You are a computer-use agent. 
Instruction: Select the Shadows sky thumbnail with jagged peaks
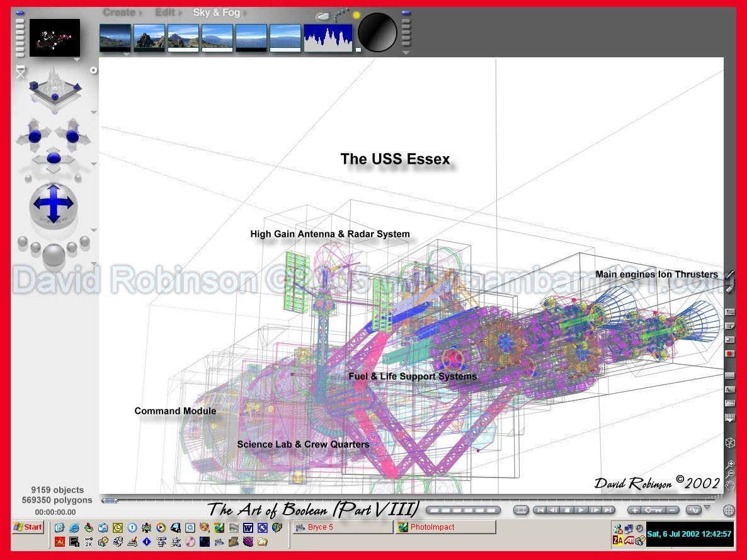coord(149,38)
